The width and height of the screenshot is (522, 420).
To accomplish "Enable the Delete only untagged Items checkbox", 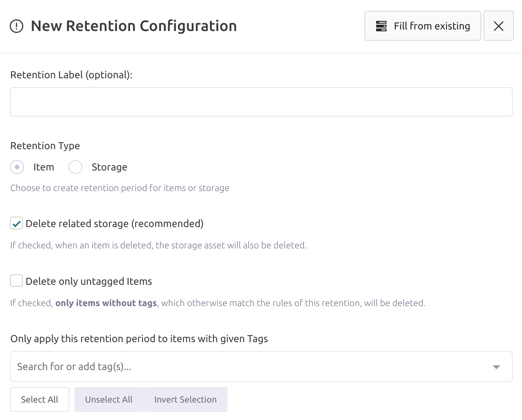I will [16, 281].
